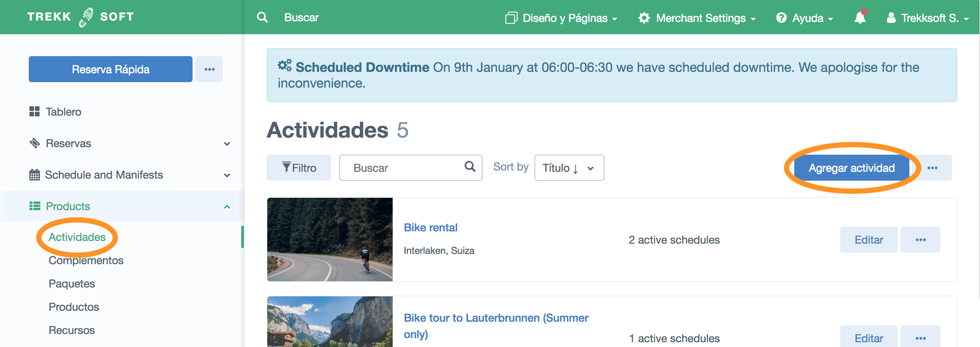
Task: Click the Reservas tag icon
Action: 35,143
